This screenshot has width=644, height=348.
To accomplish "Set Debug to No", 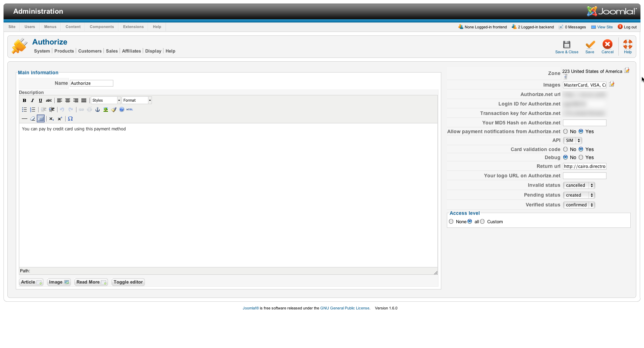I will pyautogui.click(x=565, y=157).
